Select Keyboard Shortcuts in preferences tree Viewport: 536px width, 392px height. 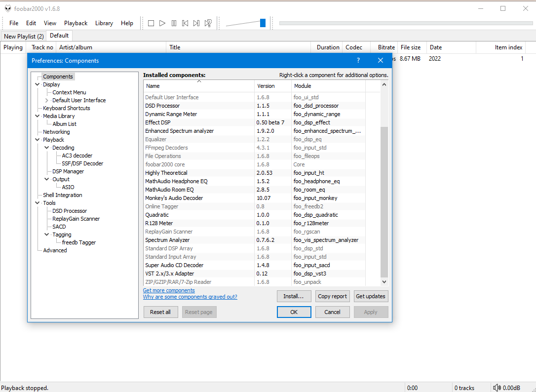point(66,108)
